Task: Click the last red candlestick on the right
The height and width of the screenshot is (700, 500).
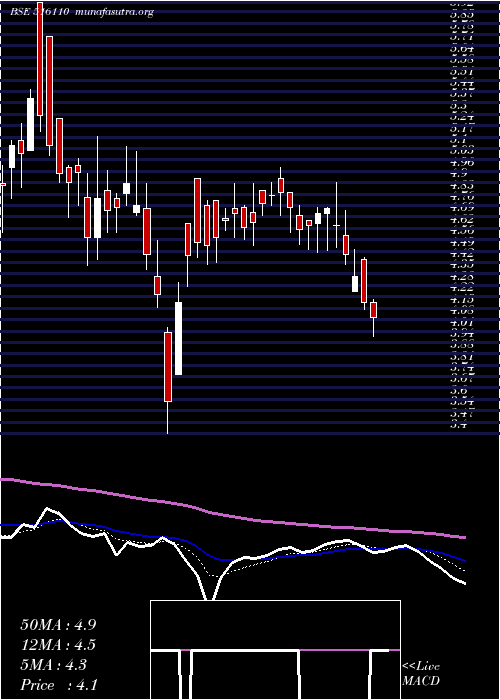Action: 373,310
